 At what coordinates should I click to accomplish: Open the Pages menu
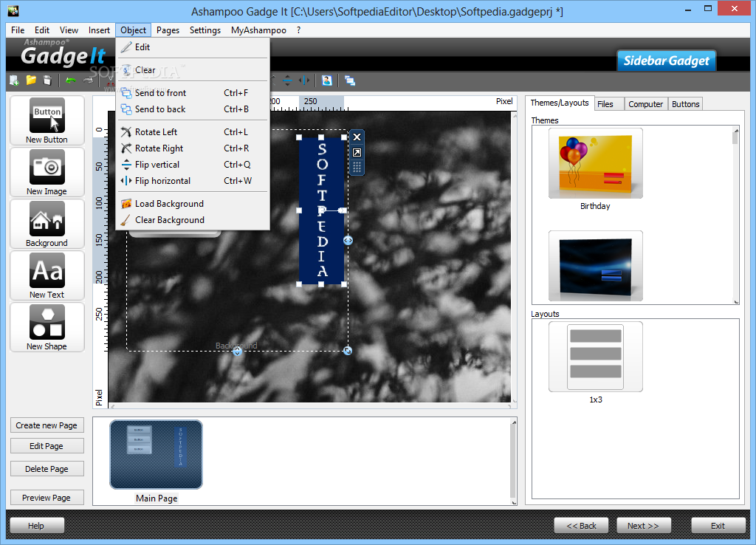tap(168, 30)
